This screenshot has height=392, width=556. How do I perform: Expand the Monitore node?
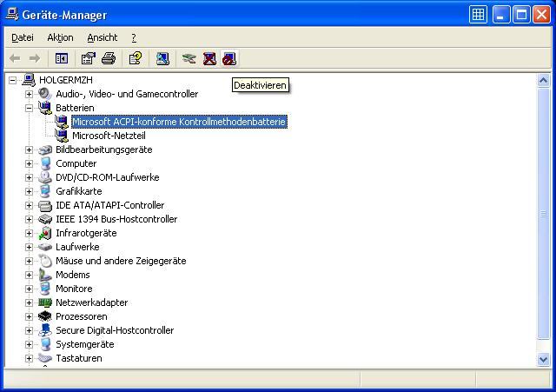tap(29, 289)
